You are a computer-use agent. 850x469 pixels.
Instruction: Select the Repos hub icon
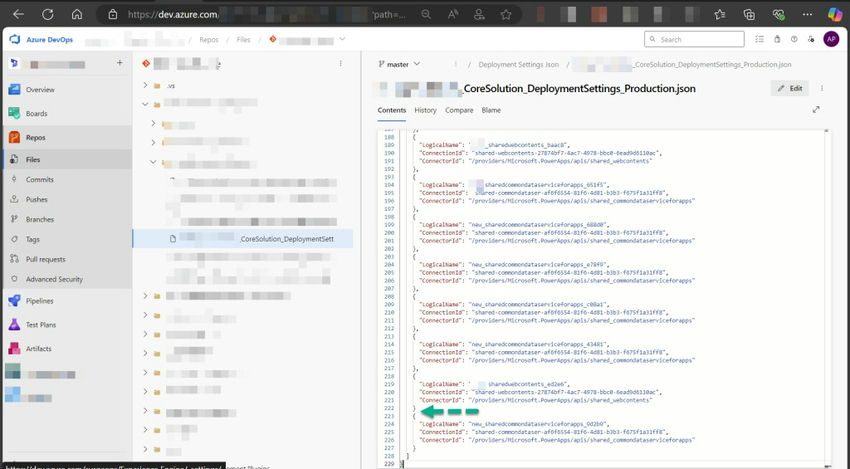click(x=15, y=137)
